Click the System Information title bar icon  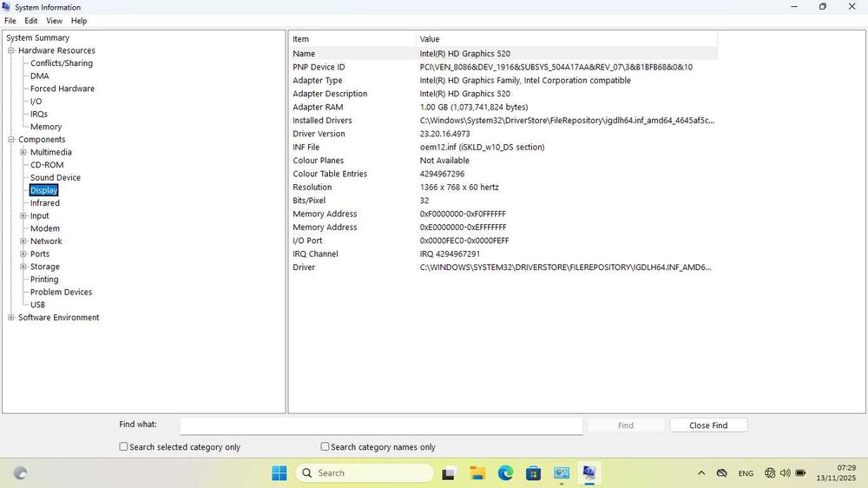[6, 7]
